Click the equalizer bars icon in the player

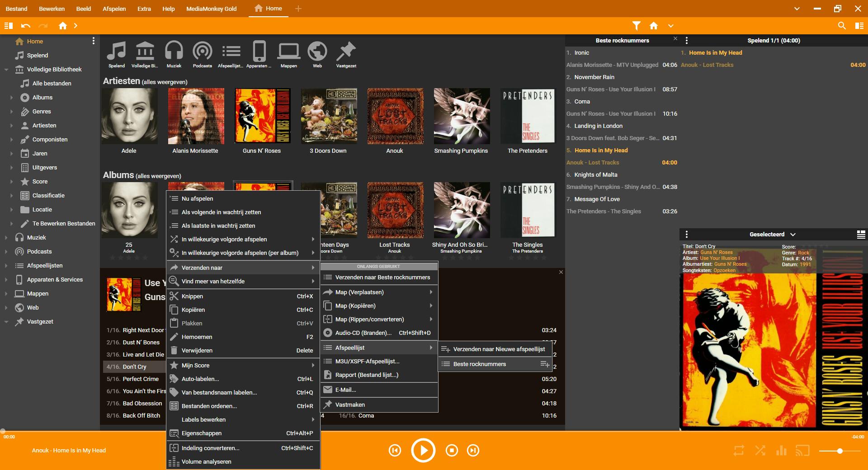pos(781,451)
